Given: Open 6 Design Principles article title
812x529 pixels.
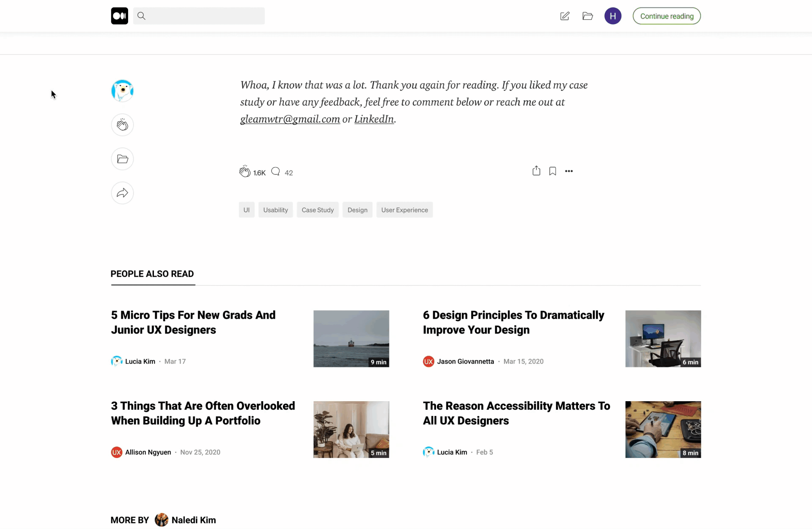Looking at the screenshot, I should [513, 322].
